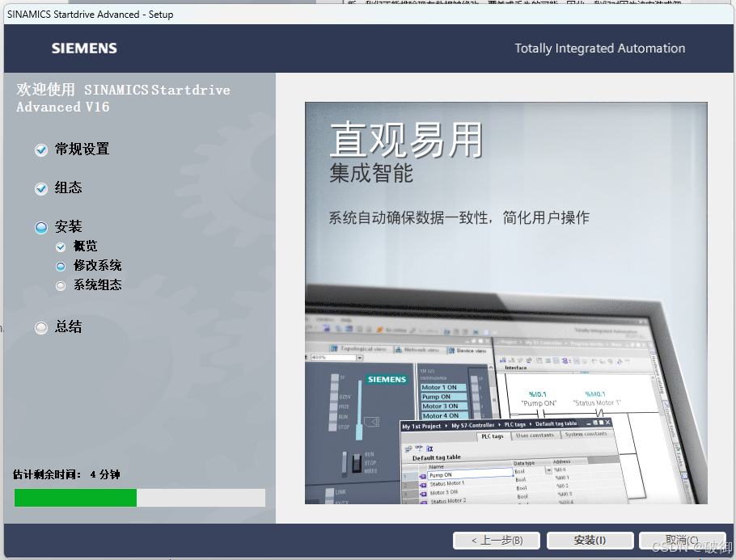736x560 pixels.
Task: Click the 集成智能 subtitle text
Action: coord(371,173)
